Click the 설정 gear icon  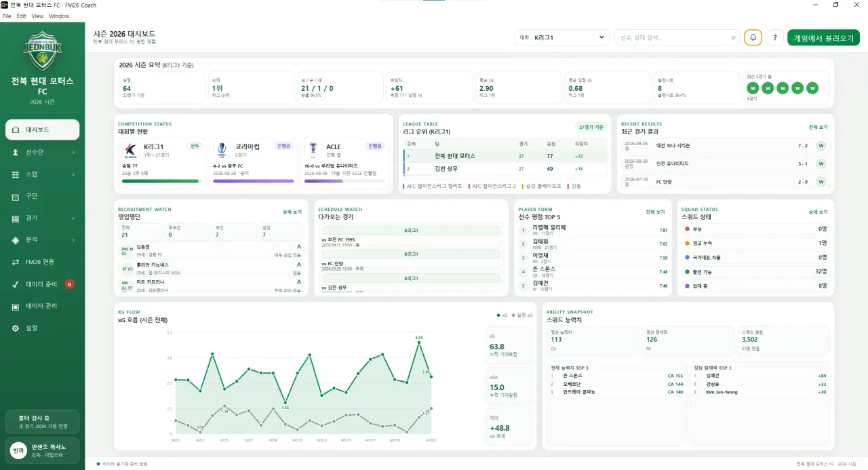tap(16, 328)
